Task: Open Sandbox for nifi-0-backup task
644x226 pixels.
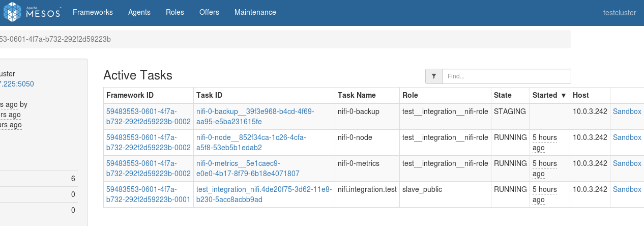Action: [x=627, y=111]
